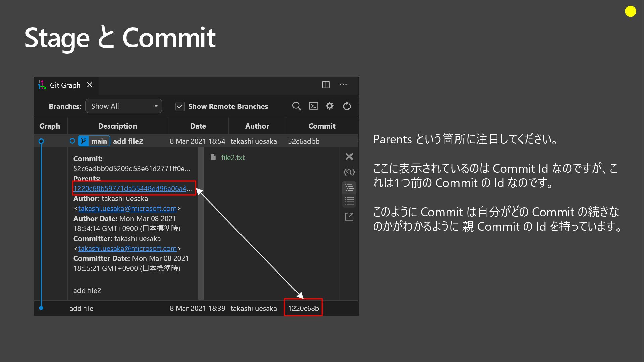Open the terminal icon in toolbar
The height and width of the screenshot is (362, 644).
pos(313,106)
